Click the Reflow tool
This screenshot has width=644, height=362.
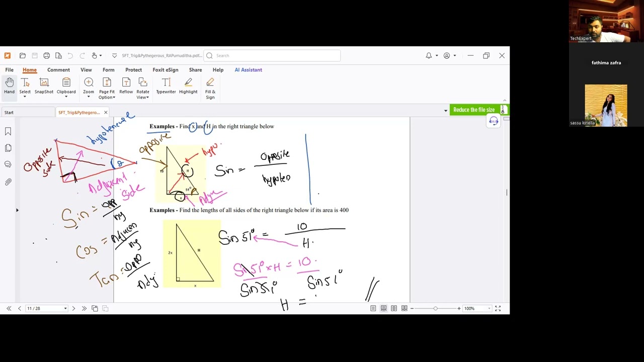tap(126, 86)
